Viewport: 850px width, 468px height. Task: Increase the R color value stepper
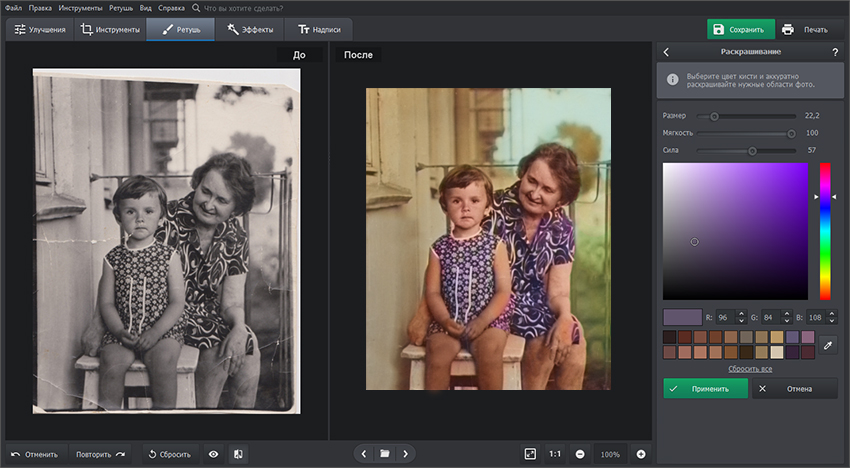[x=741, y=313]
